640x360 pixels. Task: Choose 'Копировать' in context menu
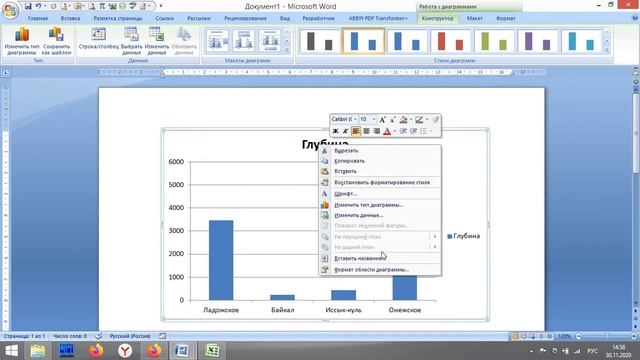[380, 161]
